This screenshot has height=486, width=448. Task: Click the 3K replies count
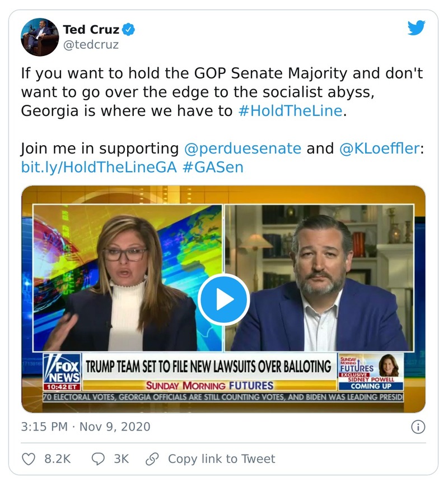(x=121, y=459)
